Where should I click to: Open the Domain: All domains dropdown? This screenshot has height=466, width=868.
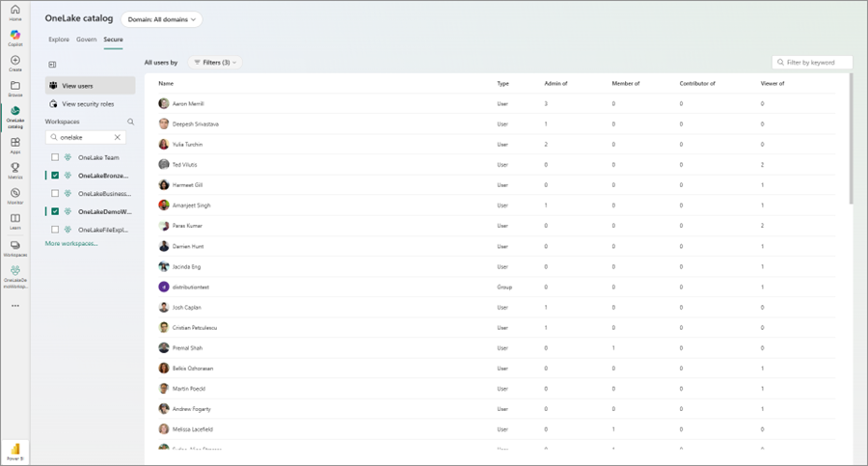tap(161, 19)
